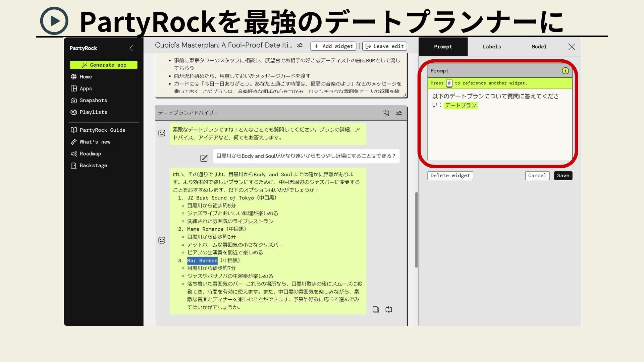Click the Prompt info icon
This screenshot has height=362, width=644.
[565, 71]
